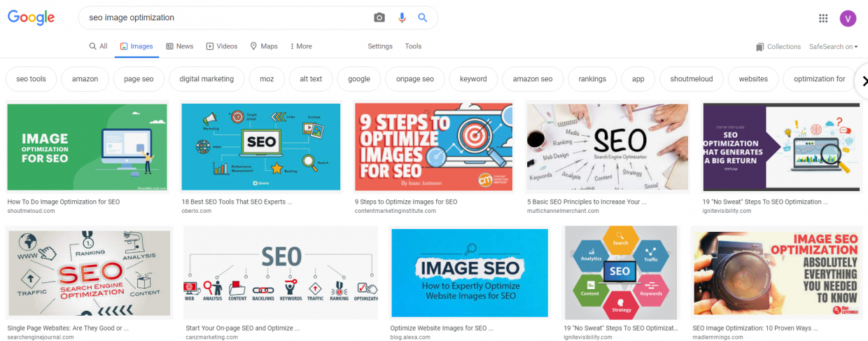Viewport: 868px width, 341px height.
Task: Open the blue 'IMAGE SEO' Alexa thumbnail
Action: (470, 273)
